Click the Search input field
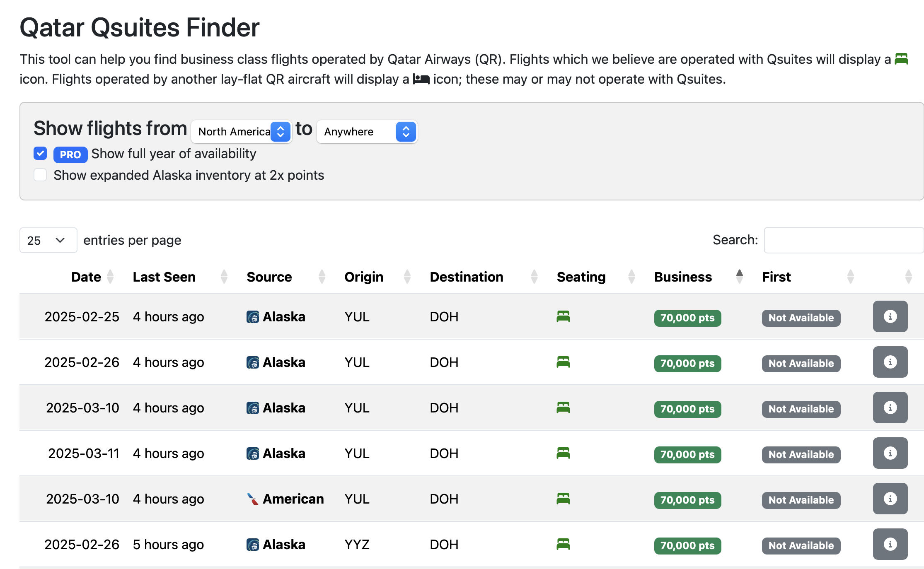Viewport: 924px width, 569px height. pyautogui.click(x=844, y=240)
